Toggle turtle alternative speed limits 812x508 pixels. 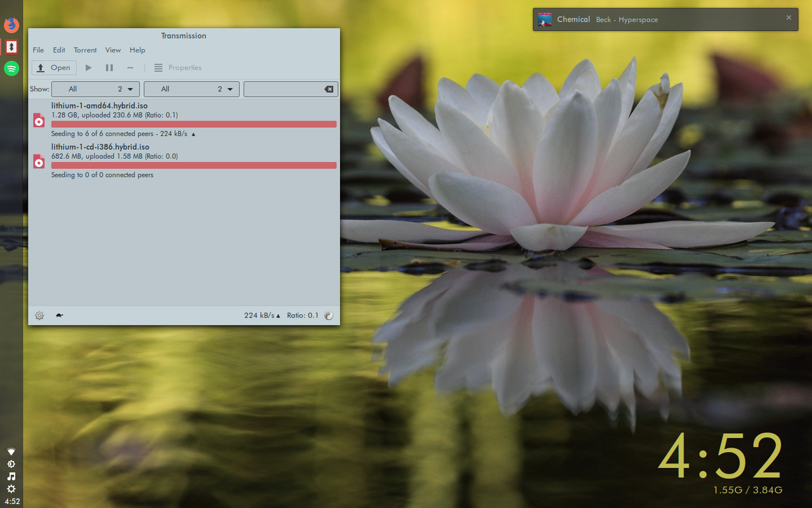(59, 316)
